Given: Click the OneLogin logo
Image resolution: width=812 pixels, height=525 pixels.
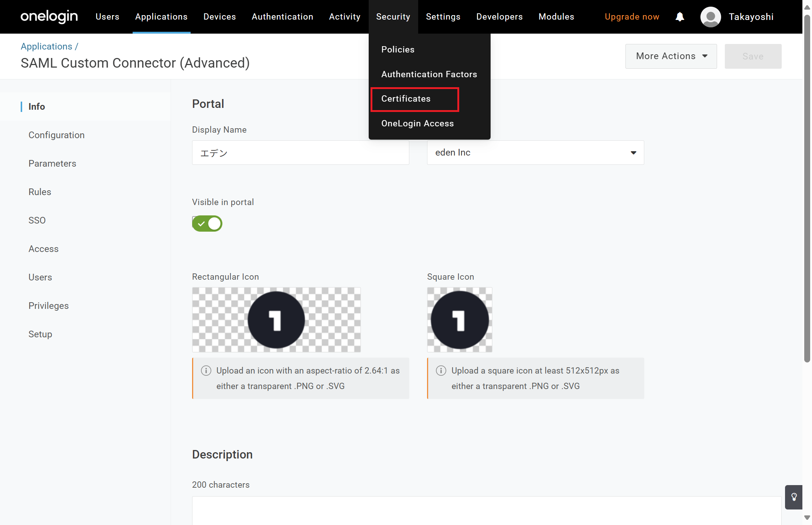Looking at the screenshot, I should tap(49, 17).
